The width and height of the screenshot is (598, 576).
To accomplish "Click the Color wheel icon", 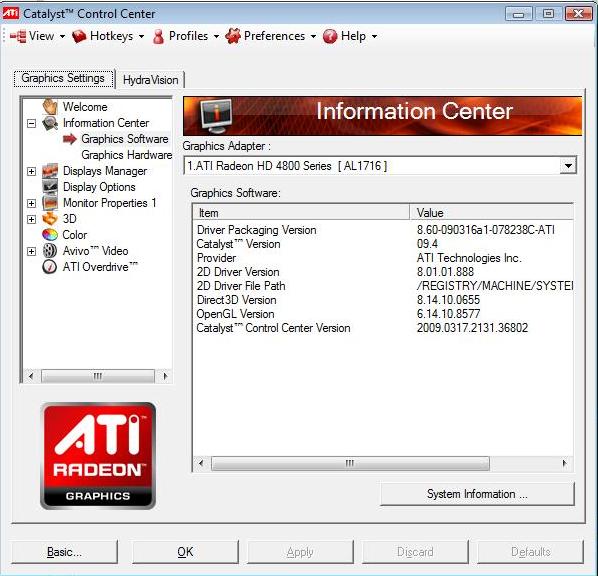I will click(x=50, y=235).
